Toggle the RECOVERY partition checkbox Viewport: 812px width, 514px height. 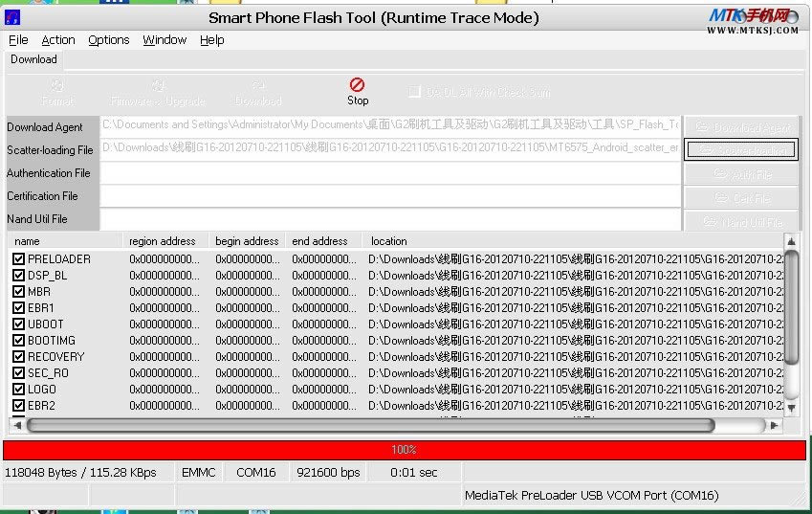coord(19,357)
